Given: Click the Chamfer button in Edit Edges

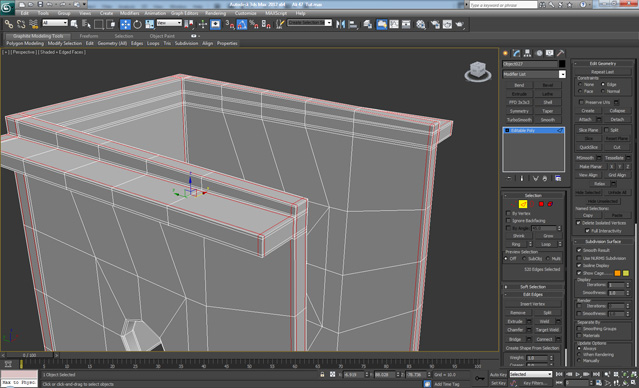Looking at the screenshot, I should click(x=515, y=330).
